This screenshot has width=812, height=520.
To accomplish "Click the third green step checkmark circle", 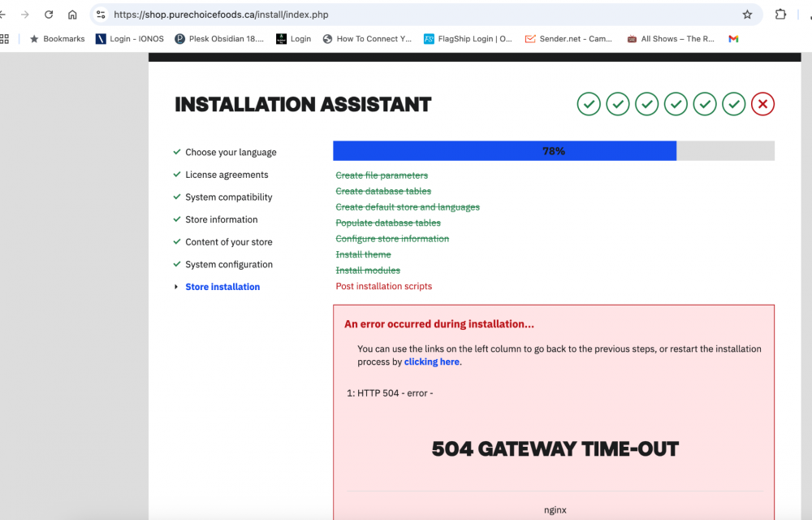I will (647, 104).
